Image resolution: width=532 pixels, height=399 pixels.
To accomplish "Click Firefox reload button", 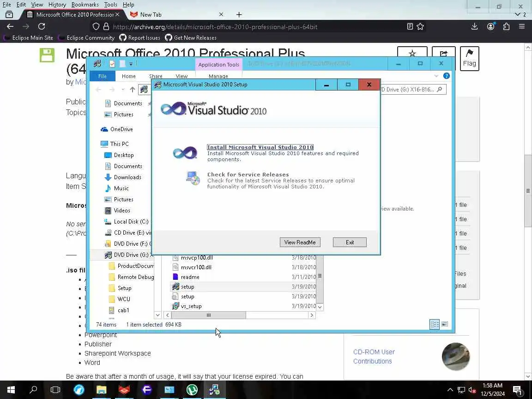I will click(x=42, y=26).
